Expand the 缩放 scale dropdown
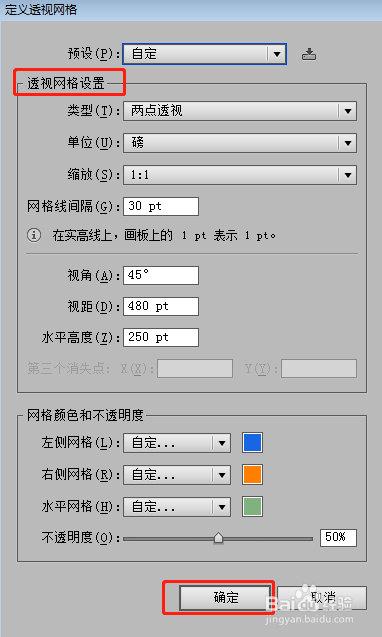Image resolution: width=382 pixels, height=637 pixels. tap(240, 175)
